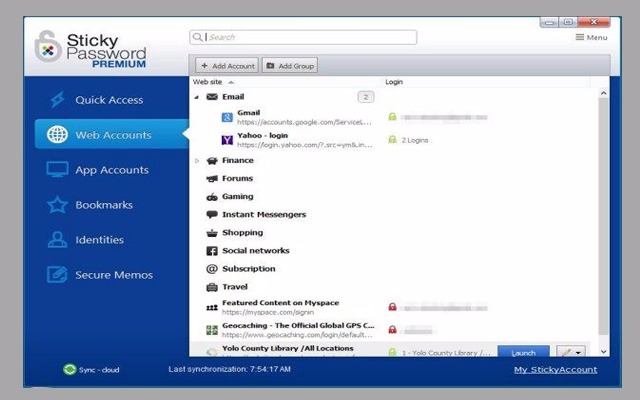Click the Add Group button
The width and height of the screenshot is (640, 400).
tap(290, 66)
